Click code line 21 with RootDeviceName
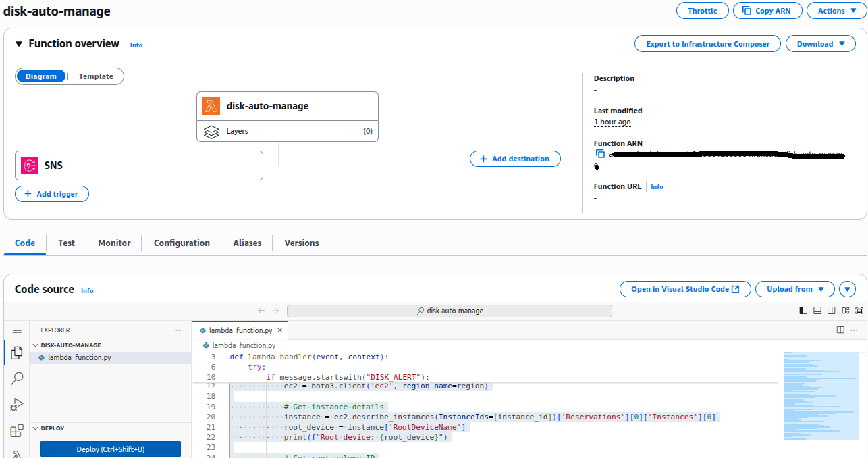 pyautogui.click(x=375, y=427)
